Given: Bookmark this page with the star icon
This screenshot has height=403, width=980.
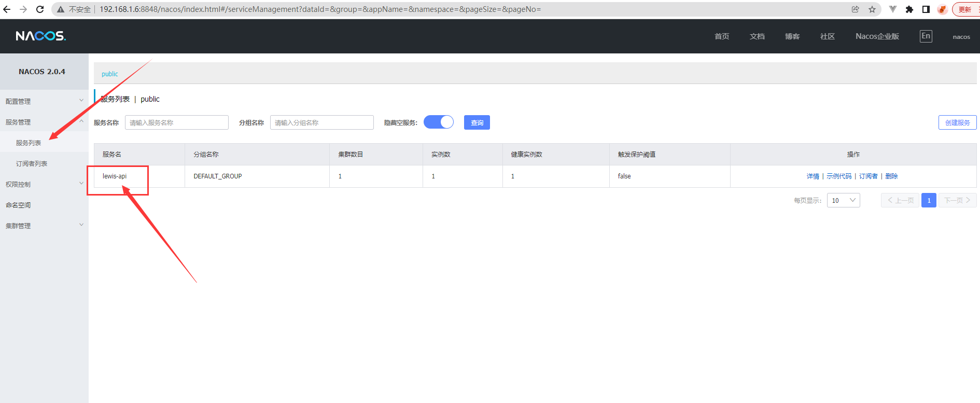Looking at the screenshot, I should tap(872, 9).
